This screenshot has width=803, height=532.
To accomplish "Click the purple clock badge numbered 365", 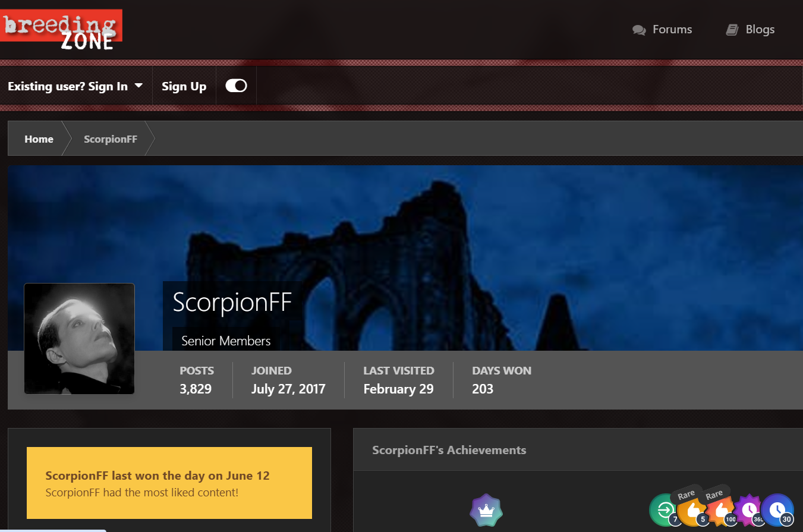I will (749, 510).
